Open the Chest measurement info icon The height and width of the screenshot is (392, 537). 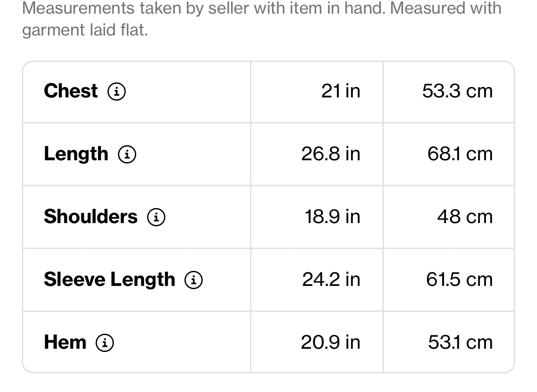(x=117, y=92)
